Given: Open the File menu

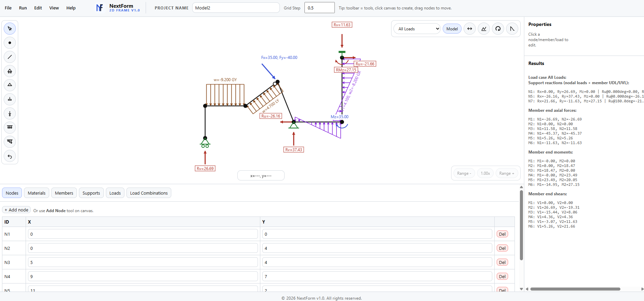Looking at the screenshot, I should tap(8, 8).
